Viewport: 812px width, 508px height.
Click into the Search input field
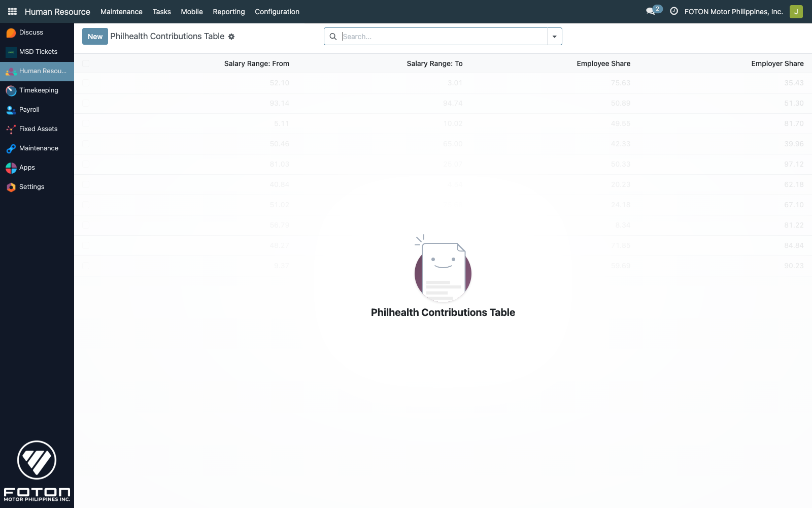(x=442, y=37)
